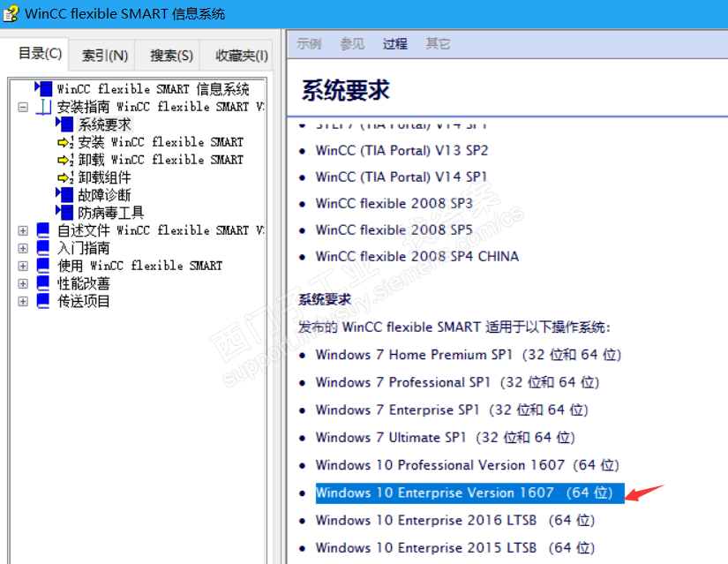Click the 示例 link in content header
728x564 pixels.
point(309,43)
